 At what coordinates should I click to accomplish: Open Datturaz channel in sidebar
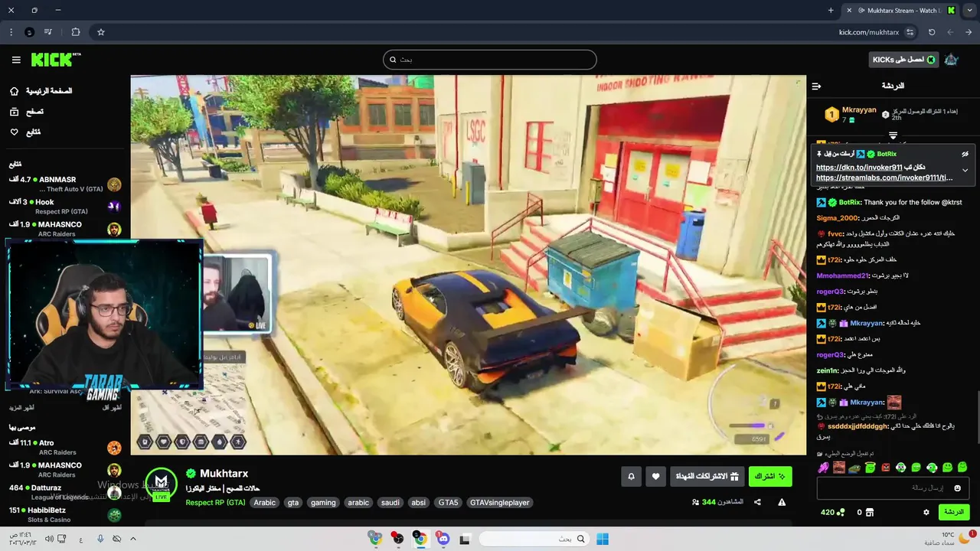[x=65, y=492]
